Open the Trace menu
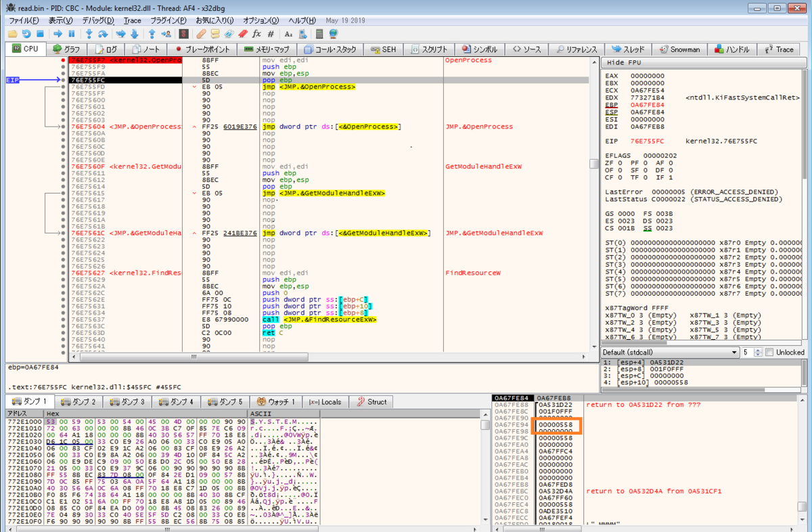This screenshot has height=532, width=812. point(133,20)
